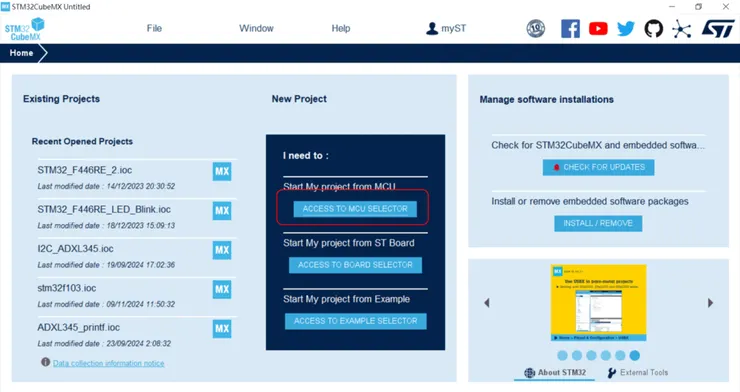
Task: Show next slide with right arrow
Action: (x=710, y=303)
